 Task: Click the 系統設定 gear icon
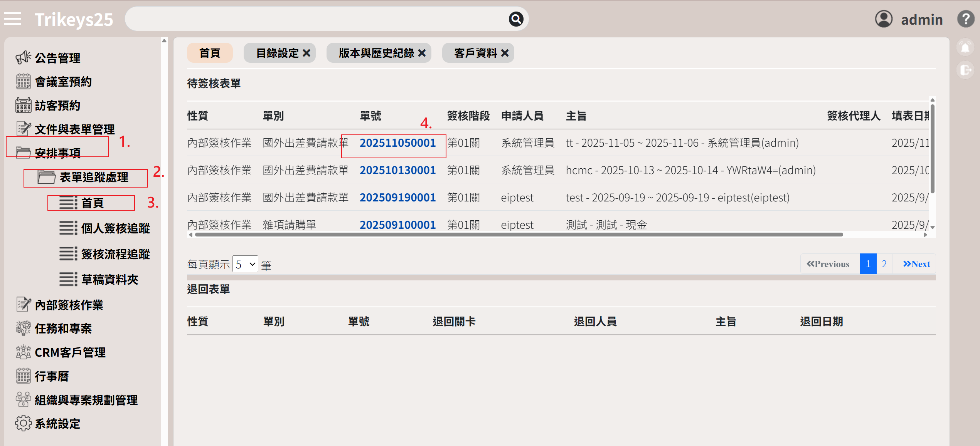pos(23,423)
